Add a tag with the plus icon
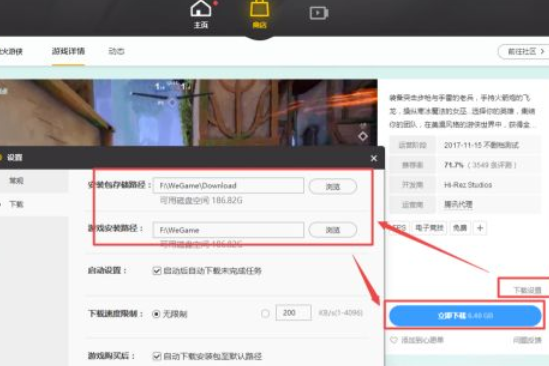The image size is (549, 366). [x=480, y=228]
